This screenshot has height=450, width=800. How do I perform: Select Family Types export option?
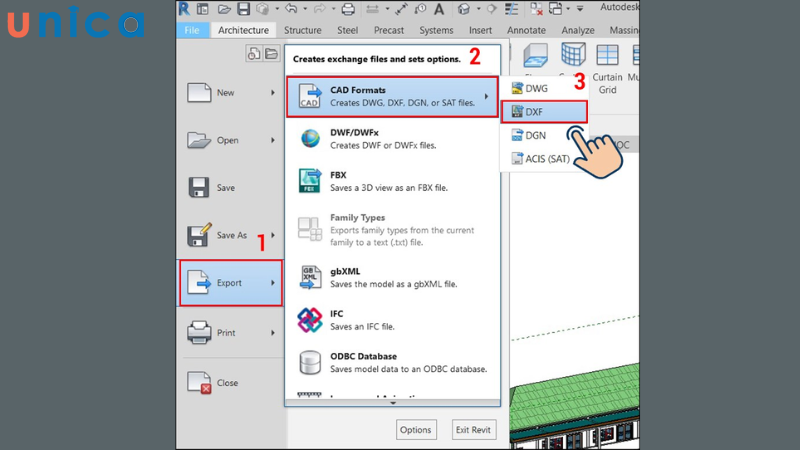pyautogui.click(x=392, y=229)
